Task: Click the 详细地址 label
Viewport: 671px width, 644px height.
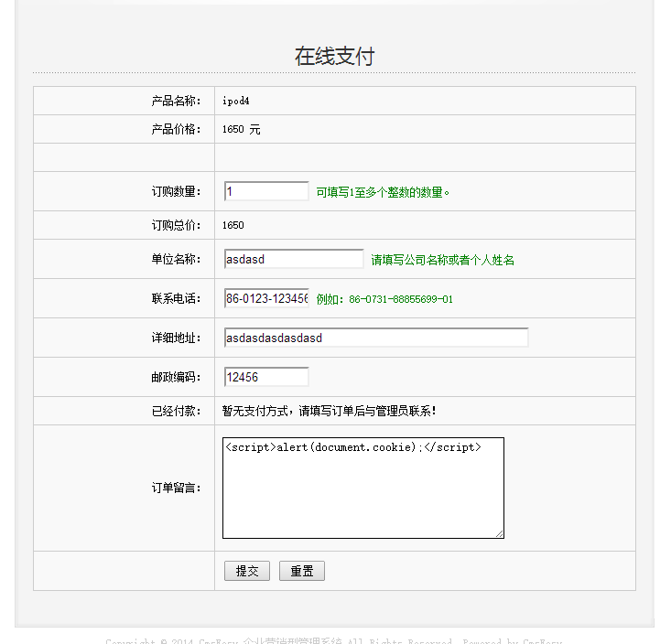Action: (x=176, y=338)
